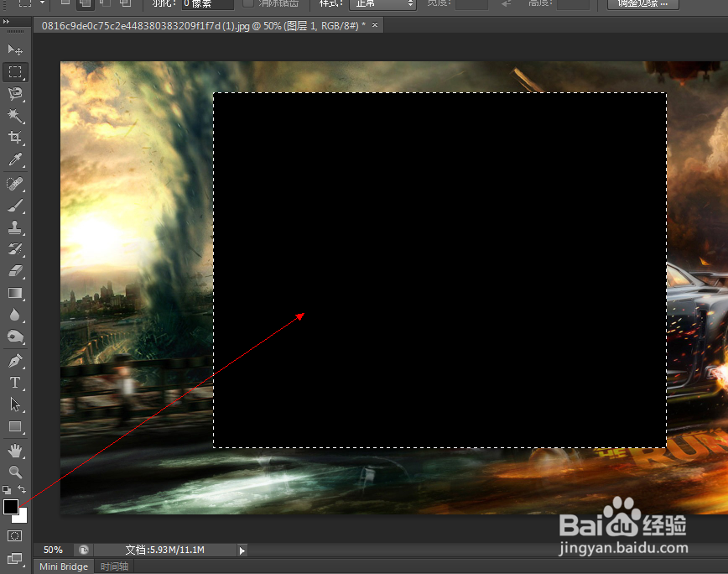This screenshot has height=574, width=728.
Task: Choose Intersect with selection mode button
Action: [x=125, y=3]
